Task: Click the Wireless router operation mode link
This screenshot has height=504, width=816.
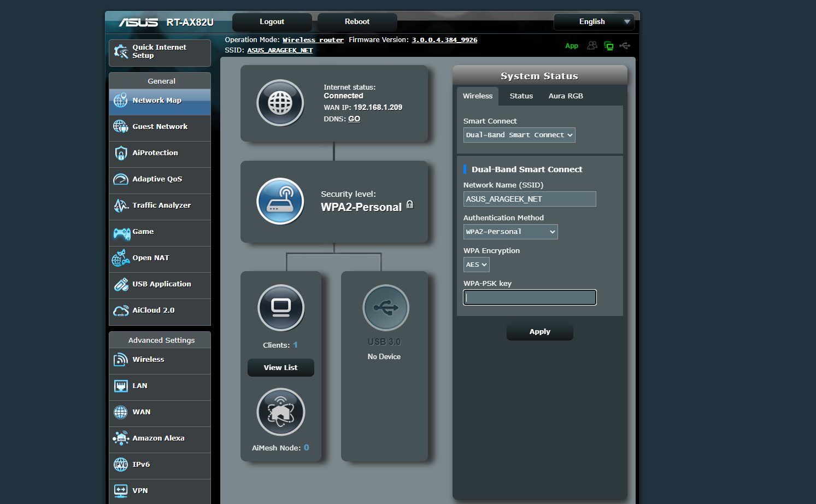Action: 313,40
